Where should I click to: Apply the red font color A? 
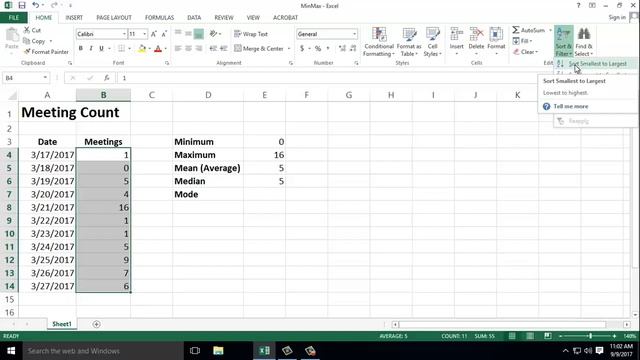click(x=158, y=49)
